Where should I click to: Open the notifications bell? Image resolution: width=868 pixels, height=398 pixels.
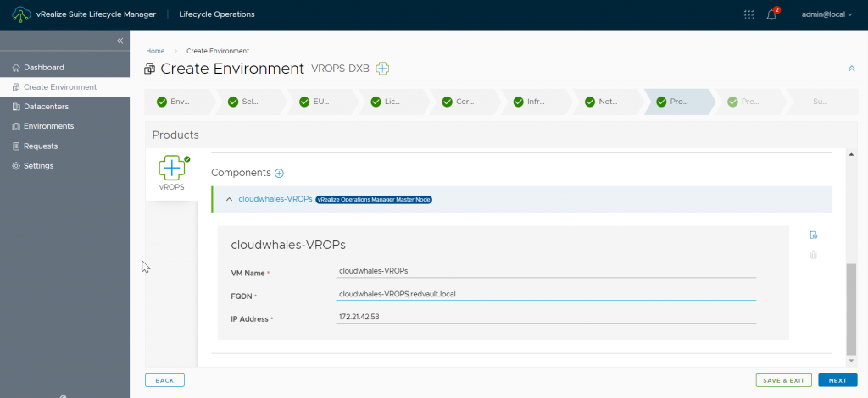tap(771, 15)
